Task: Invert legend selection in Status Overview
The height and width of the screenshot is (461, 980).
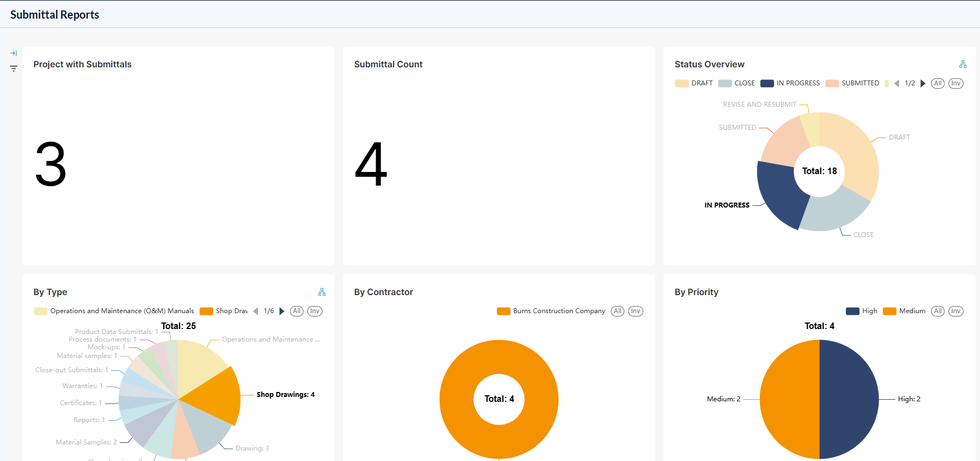Action: [x=956, y=83]
